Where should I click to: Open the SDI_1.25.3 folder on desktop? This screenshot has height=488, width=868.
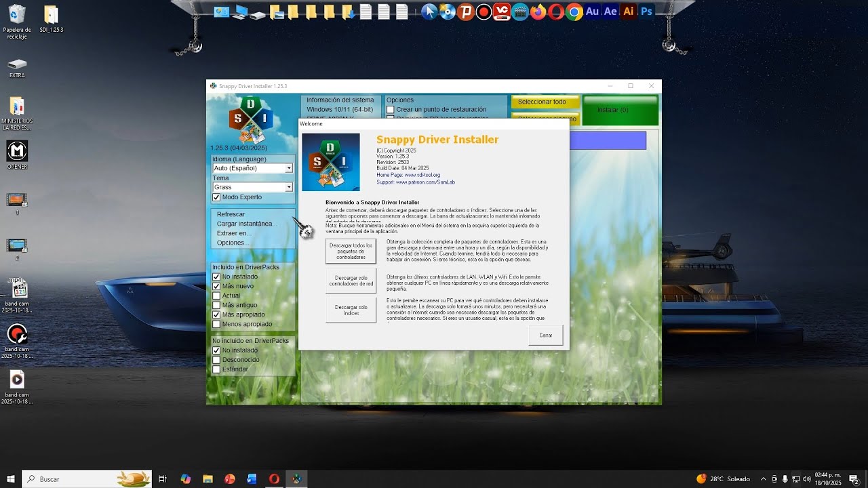coord(51,19)
